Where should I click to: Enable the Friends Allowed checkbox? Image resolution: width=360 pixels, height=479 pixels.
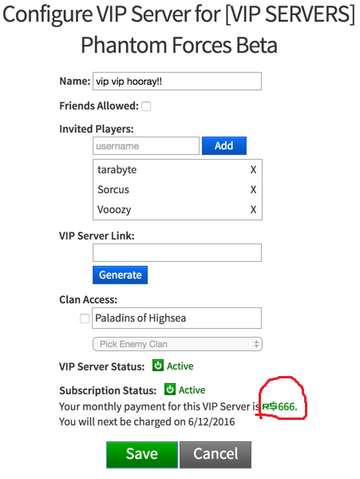coord(146,106)
